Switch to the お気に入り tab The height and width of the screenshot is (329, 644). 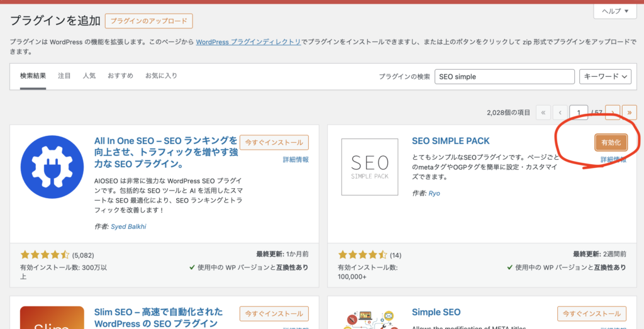point(161,76)
